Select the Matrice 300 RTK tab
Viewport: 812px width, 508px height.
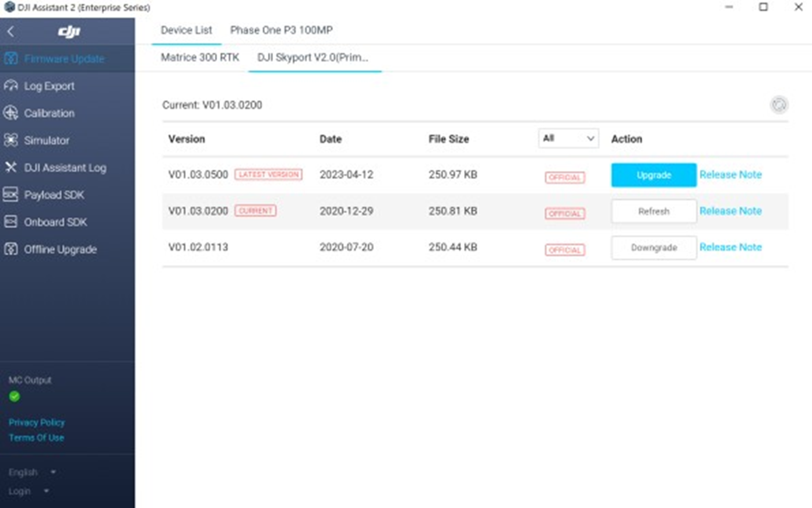(x=200, y=57)
